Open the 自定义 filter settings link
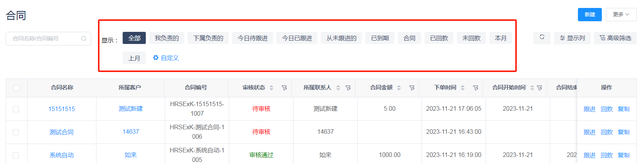This screenshot has height=163, width=644. [166, 58]
